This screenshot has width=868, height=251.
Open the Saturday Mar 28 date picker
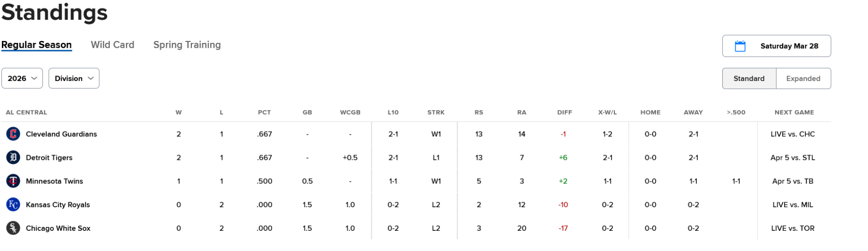point(789,46)
